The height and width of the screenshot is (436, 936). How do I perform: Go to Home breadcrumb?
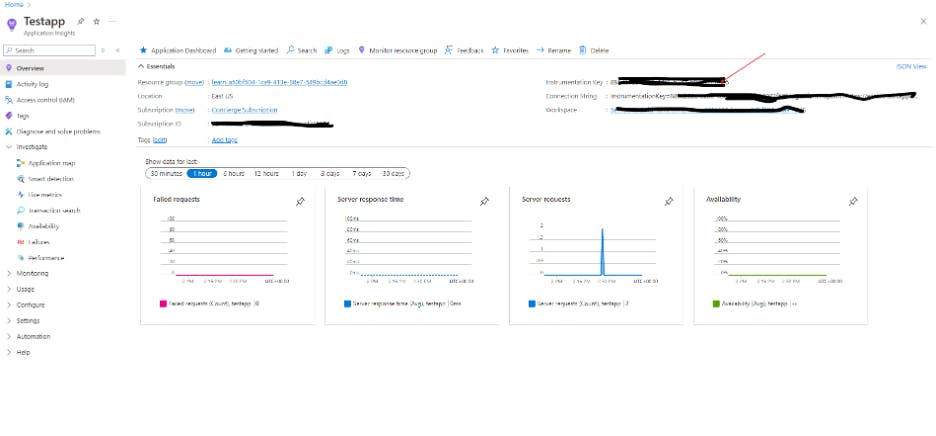pyautogui.click(x=13, y=4)
